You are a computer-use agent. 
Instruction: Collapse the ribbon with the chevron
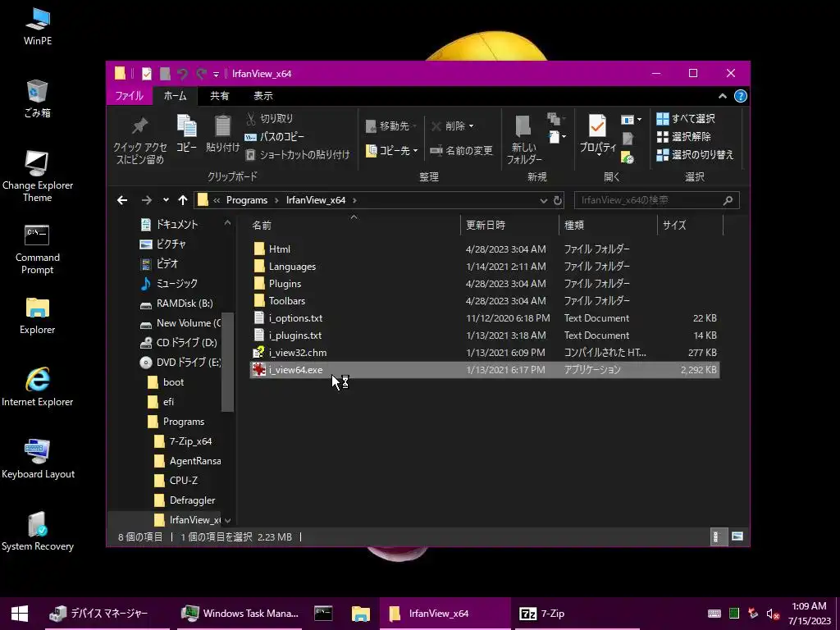pos(722,96)
